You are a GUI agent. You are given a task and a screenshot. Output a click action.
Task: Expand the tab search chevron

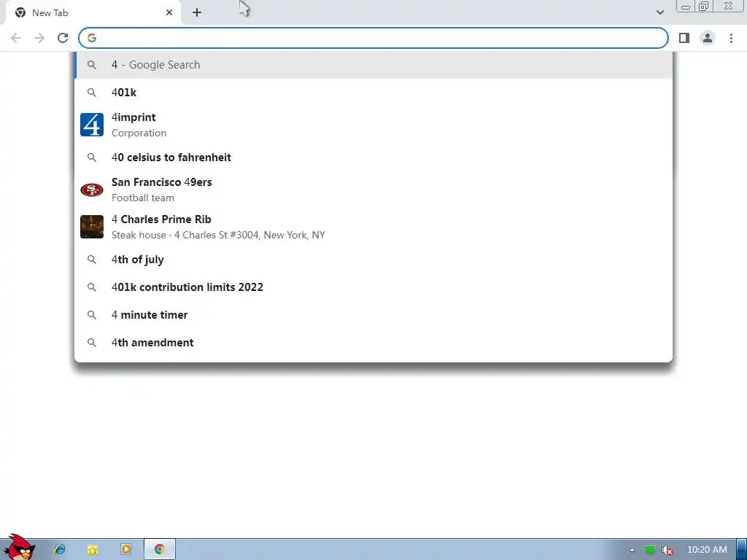[x=659, y=12]
